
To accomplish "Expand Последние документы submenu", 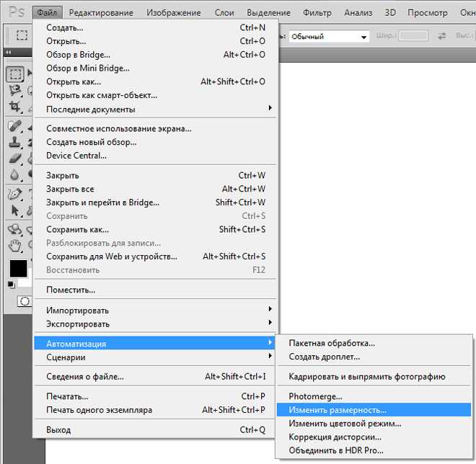I will click(x=155, y=110).
